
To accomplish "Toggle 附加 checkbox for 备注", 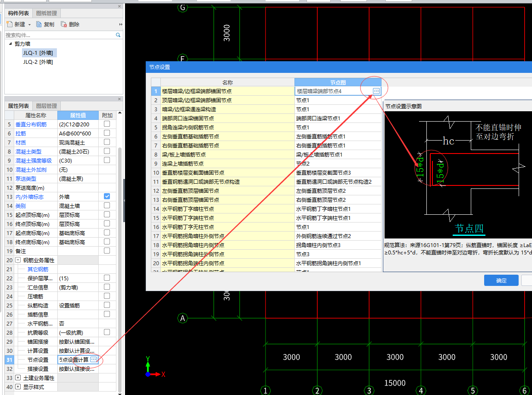I will click(x=107, y=251).
